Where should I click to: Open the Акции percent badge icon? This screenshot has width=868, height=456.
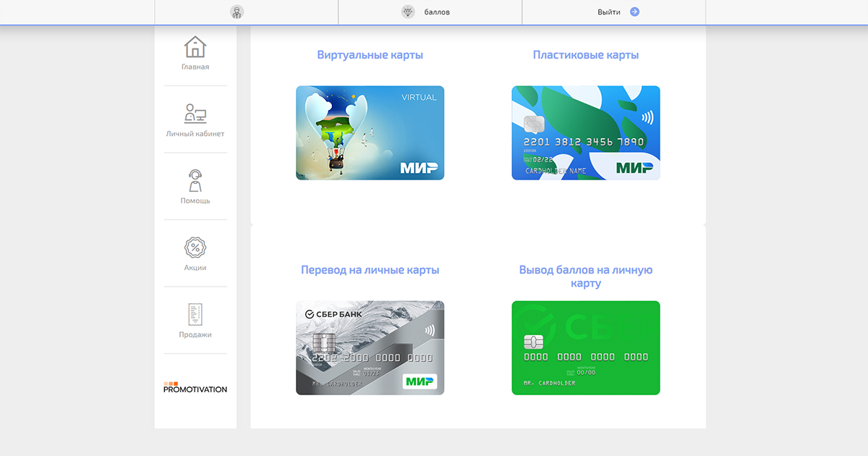[195, 248]
